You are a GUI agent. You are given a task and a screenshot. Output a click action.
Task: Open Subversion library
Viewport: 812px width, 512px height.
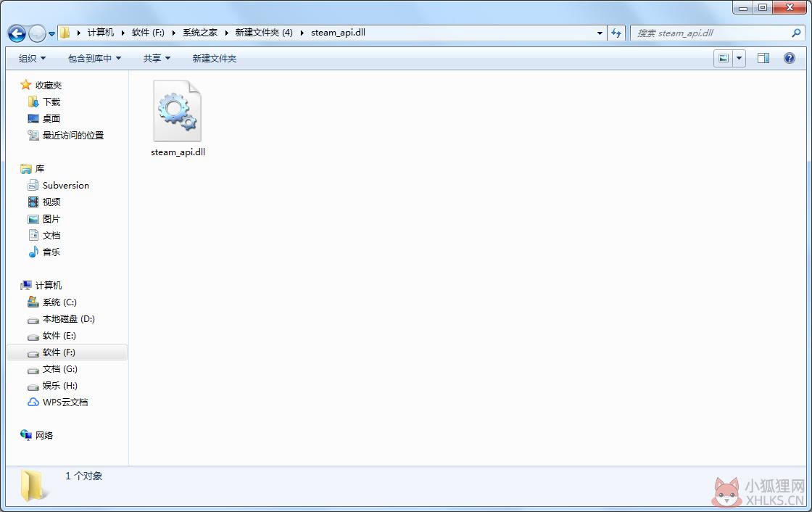(66, 186)
